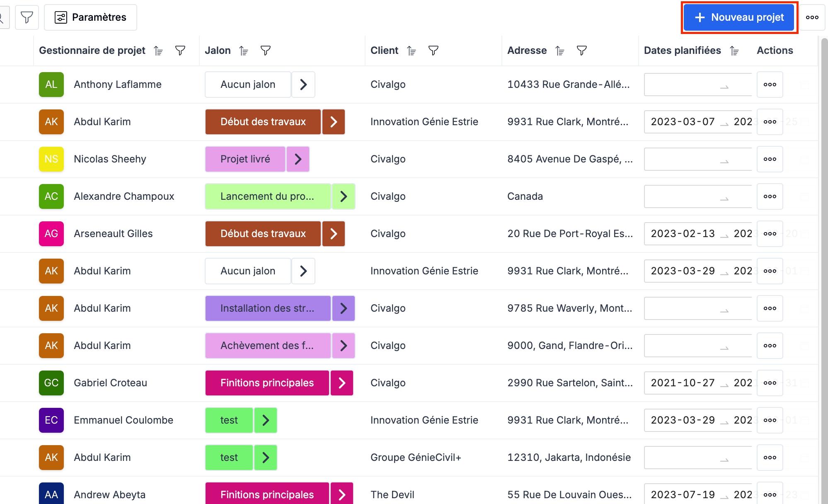Filter the Gestionnaire de projet column
Screen dimensions: 828x504
coord(180,51)
